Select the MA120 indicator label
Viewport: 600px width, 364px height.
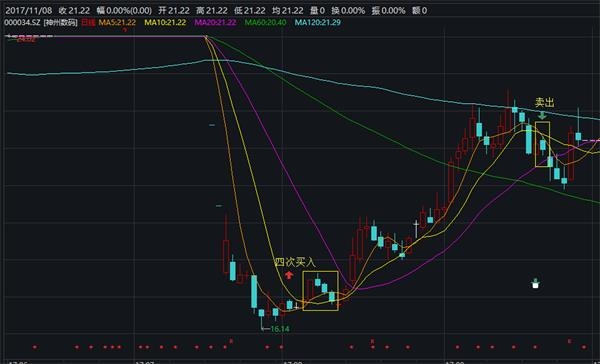318,23
